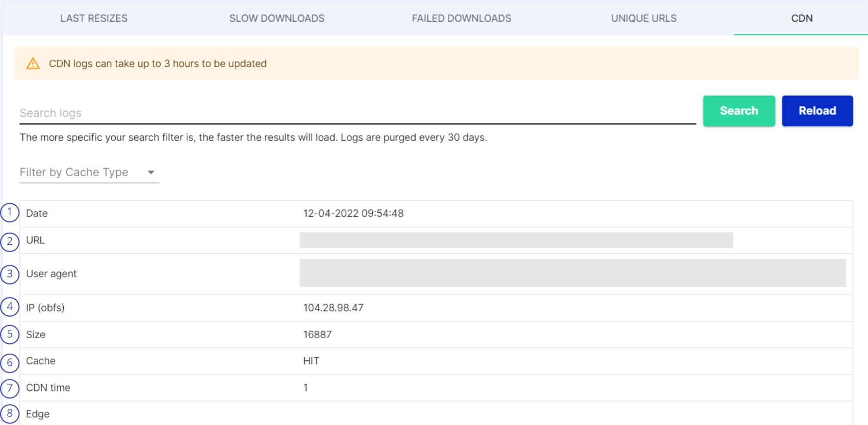Focus the Search logs input field

(x=357, y=113)
